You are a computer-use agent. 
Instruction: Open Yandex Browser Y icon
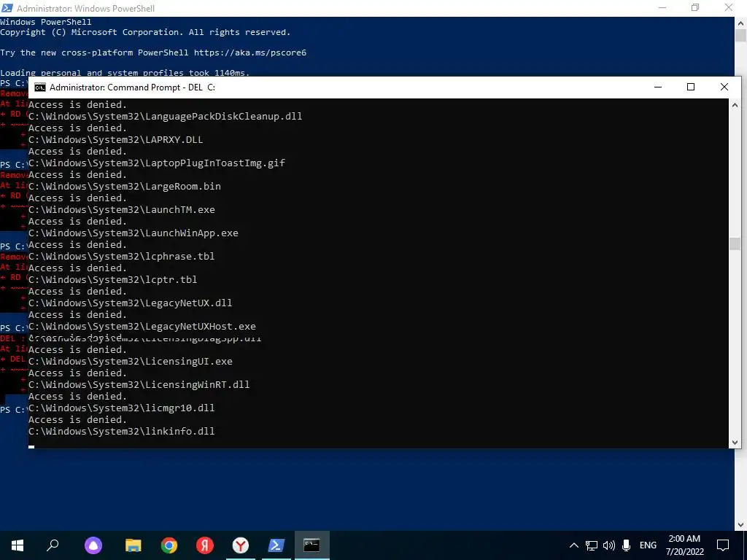(x=241, y=545)
